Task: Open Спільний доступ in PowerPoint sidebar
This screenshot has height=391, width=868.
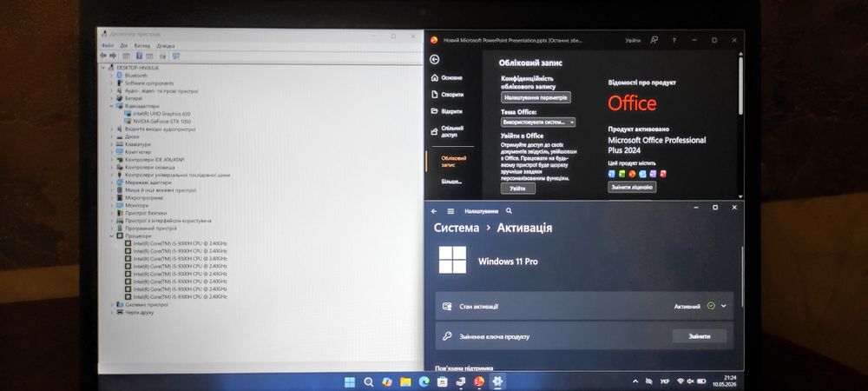Action: [x=447, y=131]
